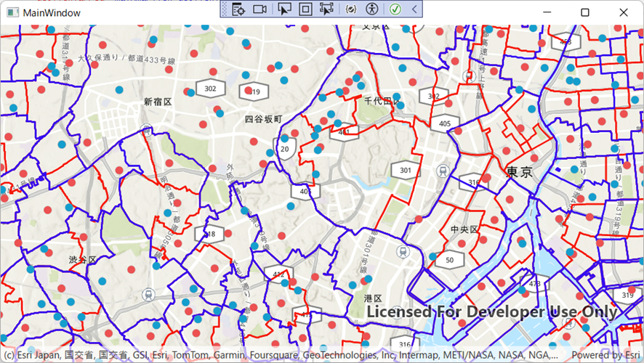Close the MainWindow window
Image resolution: width=644 pixels, height=363 pixels.
click(x=624, y=13)
